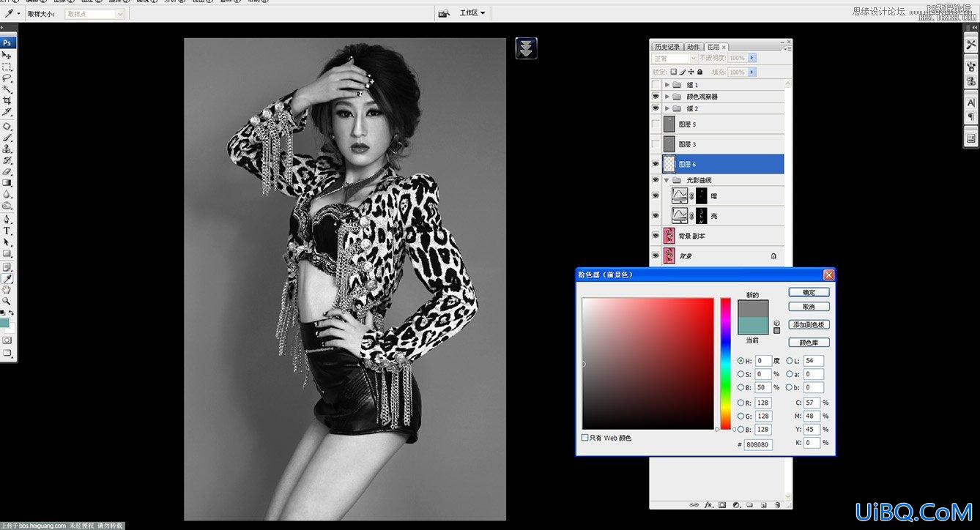Viewport: 980px width, 530px height.
Task: Show the 组 1 group
Action: coord(656,85)
